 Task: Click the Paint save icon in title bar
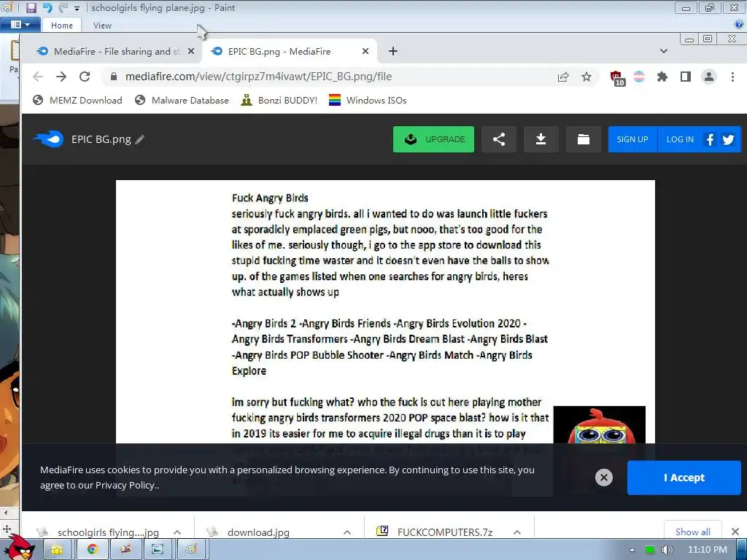tap(31, 7)
